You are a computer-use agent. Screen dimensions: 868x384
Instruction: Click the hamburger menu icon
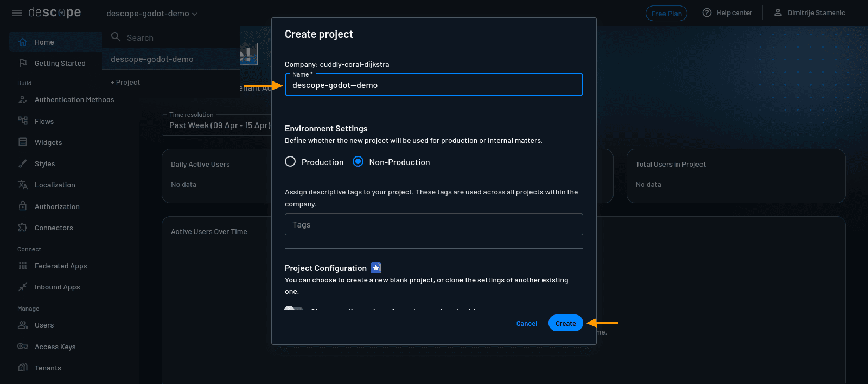17,13
